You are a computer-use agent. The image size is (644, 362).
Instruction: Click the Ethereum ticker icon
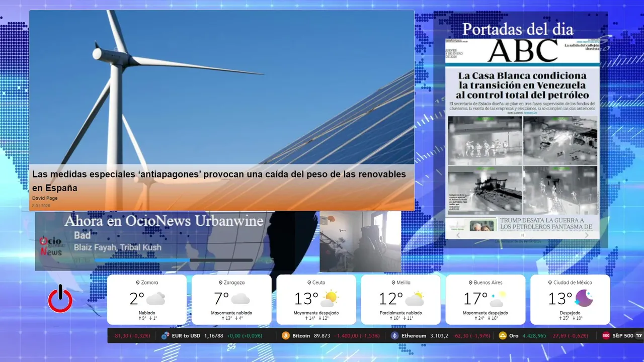point(395,336)
